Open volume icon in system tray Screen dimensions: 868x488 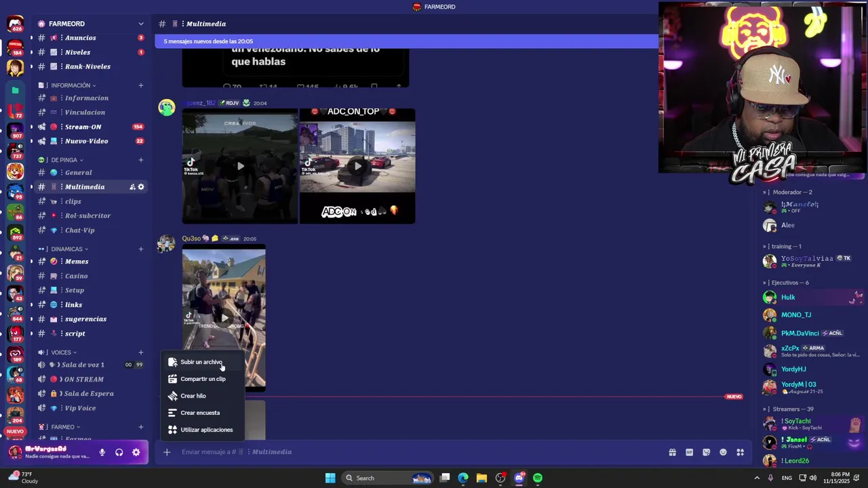click(x=812, y=478)
